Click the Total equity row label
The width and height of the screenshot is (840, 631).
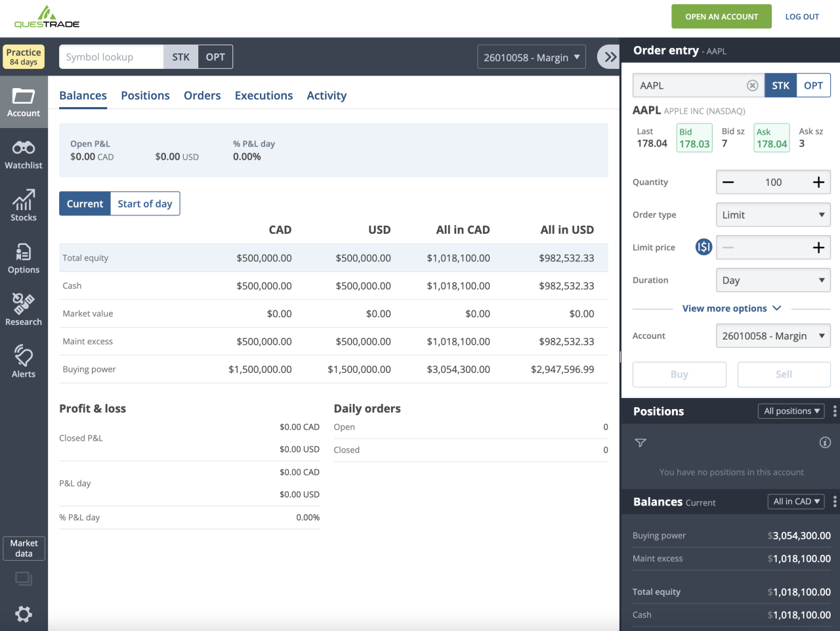tap(85, 258)
